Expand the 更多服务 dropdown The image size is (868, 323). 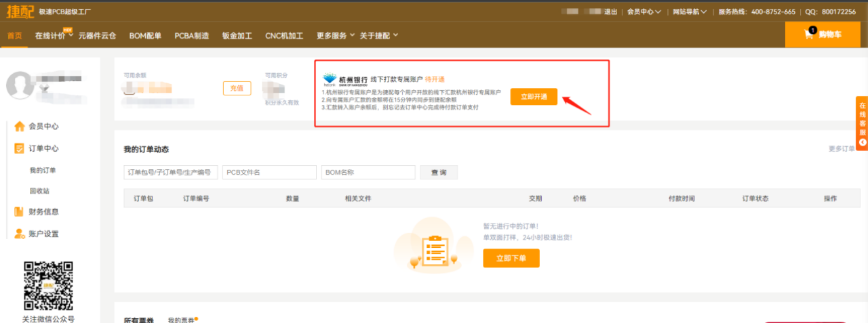[335, 35]
